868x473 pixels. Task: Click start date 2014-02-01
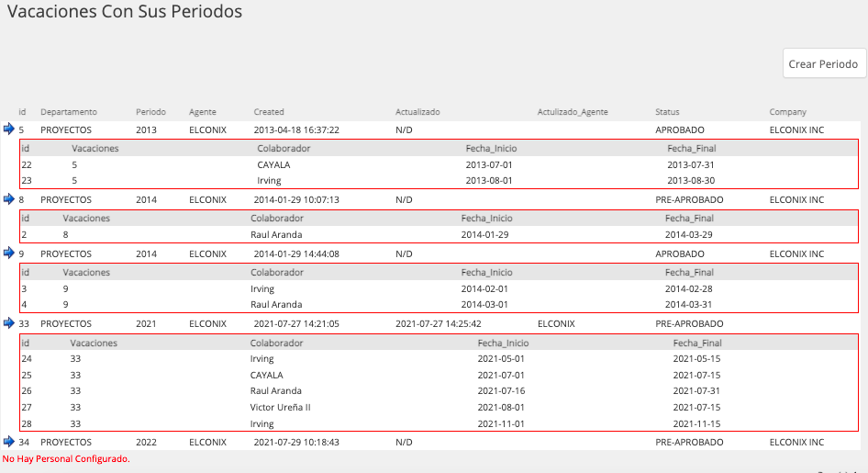(484, 288)
